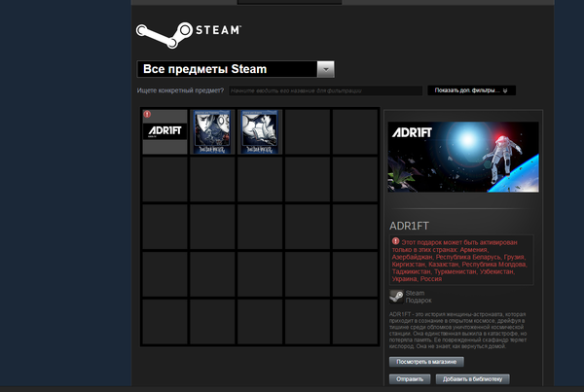Open the 'Все предметы Steam' dropdown arrow

(x=326, y=69)
